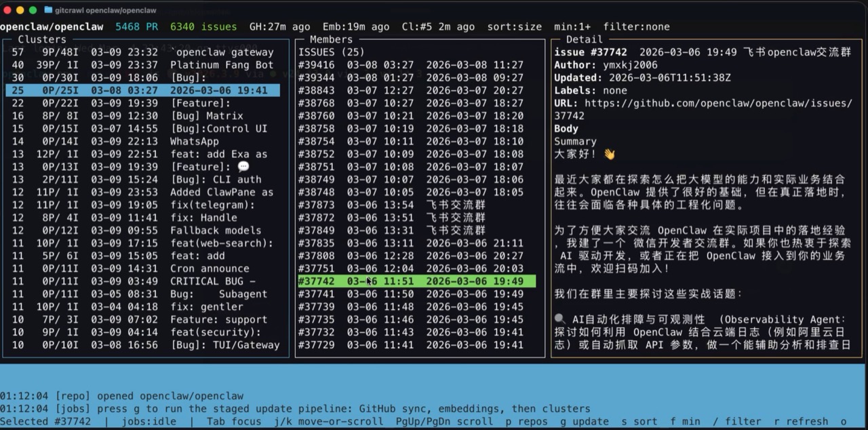Viewport: 868px width, 430px height.
Task: Click the speech bubble emoji in the [Feature] cluster row
Action: (243, 167)
